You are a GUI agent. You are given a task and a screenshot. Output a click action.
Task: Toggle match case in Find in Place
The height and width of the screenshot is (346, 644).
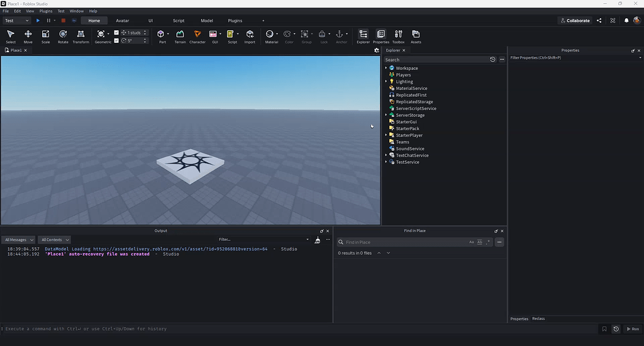(x=472, y=242)
